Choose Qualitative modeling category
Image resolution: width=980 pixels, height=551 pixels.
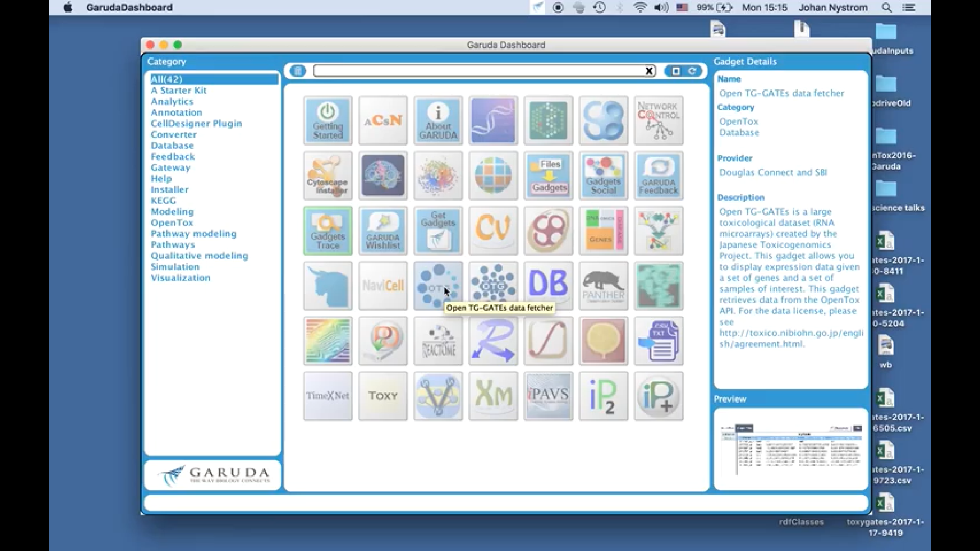click(199, 256)
